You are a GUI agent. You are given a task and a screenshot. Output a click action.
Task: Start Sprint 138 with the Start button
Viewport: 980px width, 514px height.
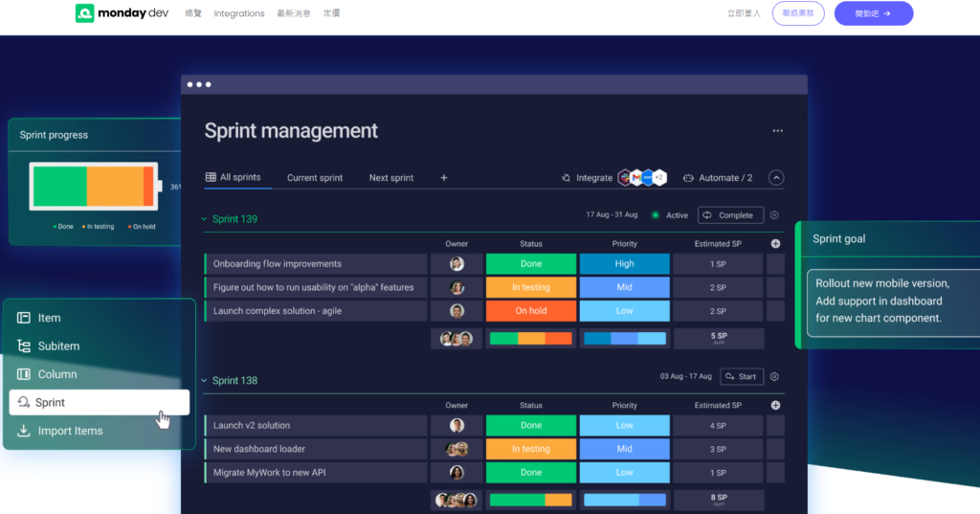pyautogui.click(x=742, y=376)
